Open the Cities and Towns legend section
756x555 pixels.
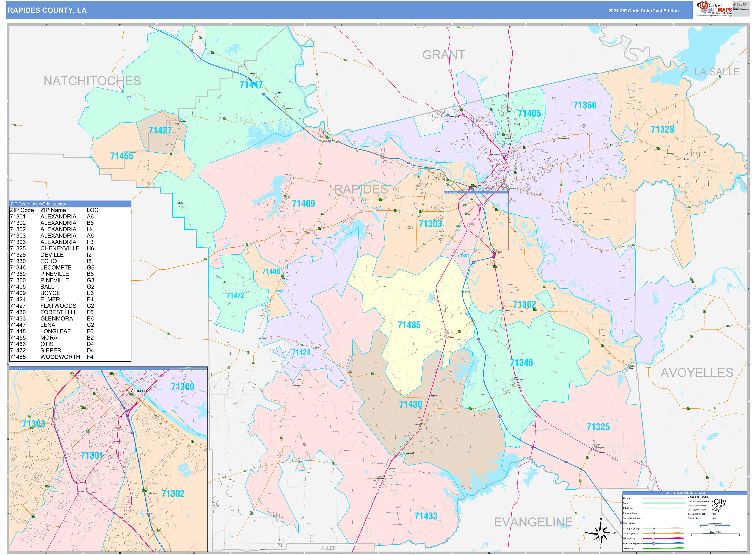pyautogui.click(x=698, y=497)
